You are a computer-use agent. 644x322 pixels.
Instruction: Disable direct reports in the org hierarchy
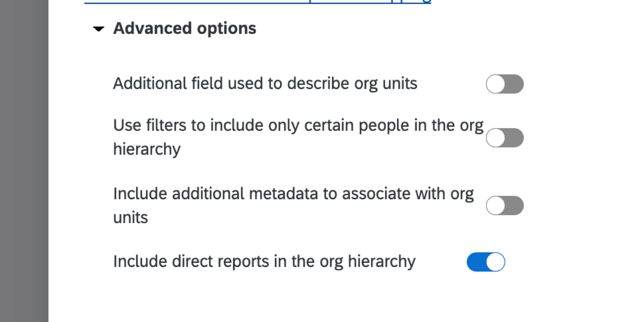click(x=486, y=261)
